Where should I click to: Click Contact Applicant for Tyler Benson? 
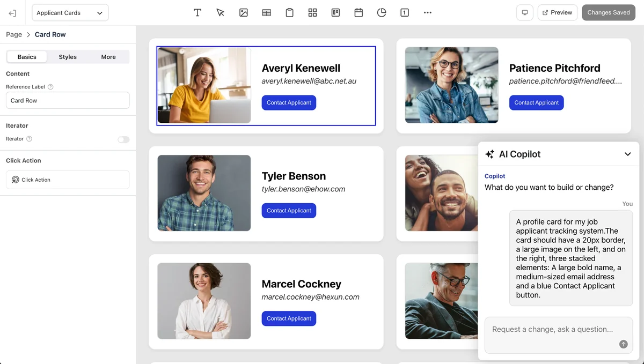(x=289, y=211)
